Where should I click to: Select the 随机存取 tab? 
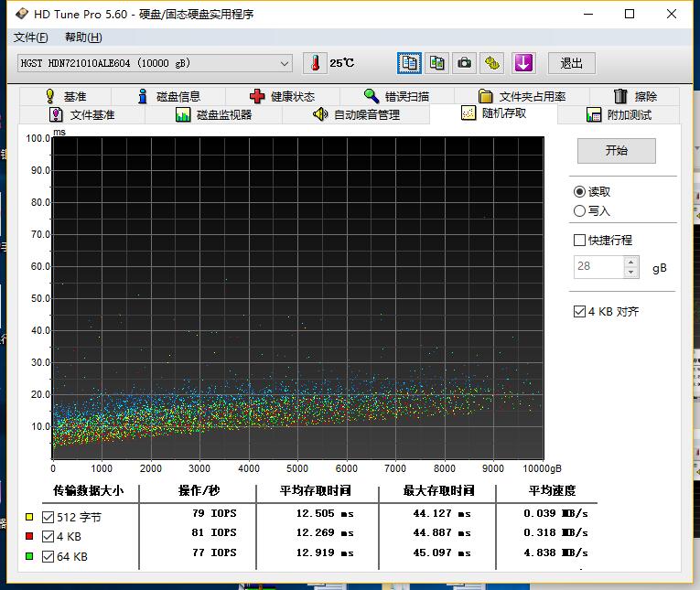493,113
